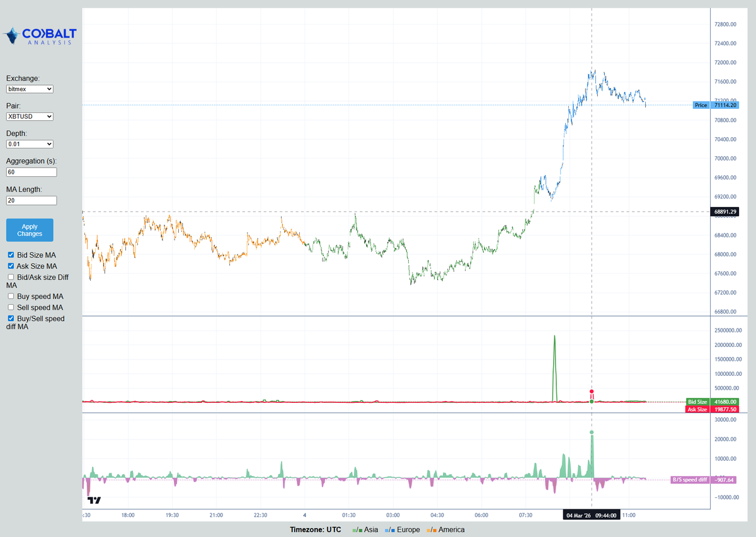The height and width of the screenshot is (537, 756).
Task: Uncheck the Buy/Sell speed diff MA checkbox
Action: click(x=11, y=319)
